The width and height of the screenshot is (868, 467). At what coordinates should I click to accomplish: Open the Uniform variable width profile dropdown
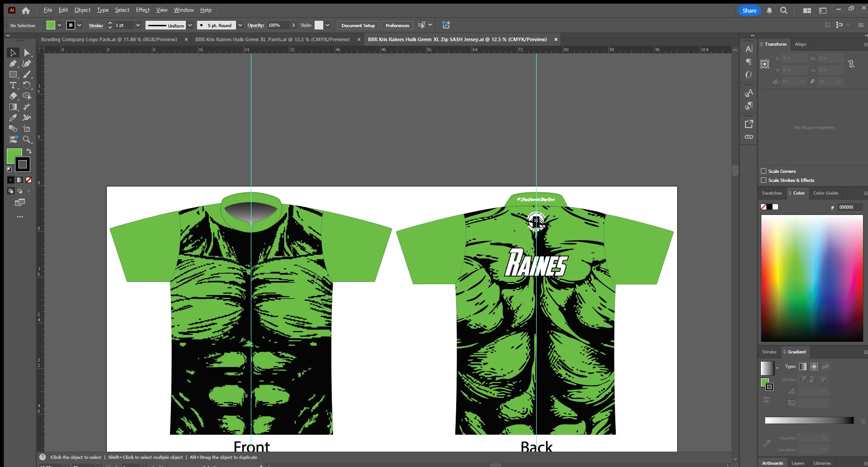pos(190,25)
